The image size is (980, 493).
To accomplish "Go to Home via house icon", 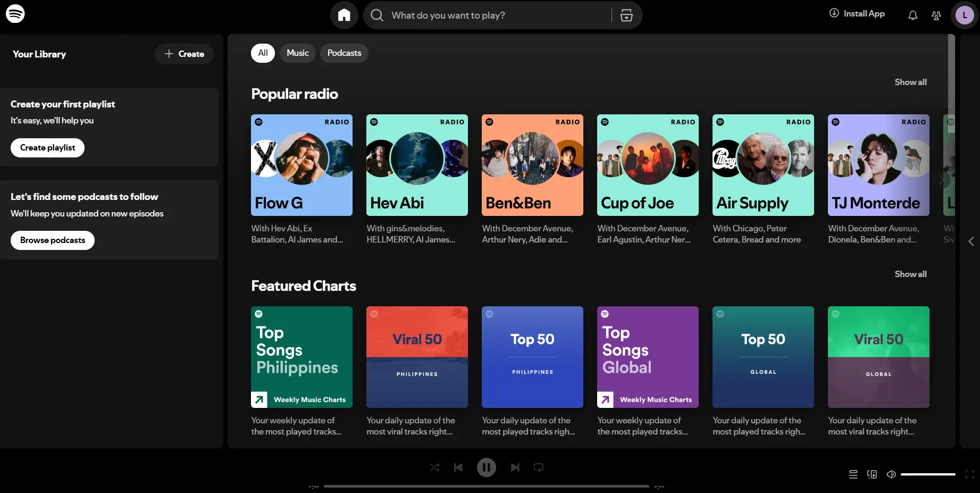I will coord(344,15).
